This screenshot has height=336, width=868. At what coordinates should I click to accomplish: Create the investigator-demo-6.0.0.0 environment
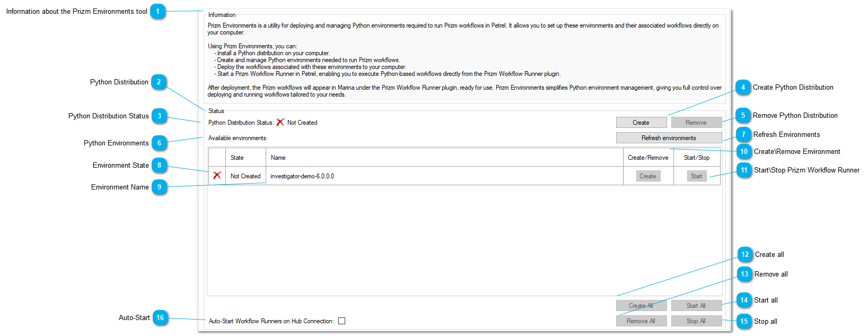pyautogui.click(x=648, y=176)
